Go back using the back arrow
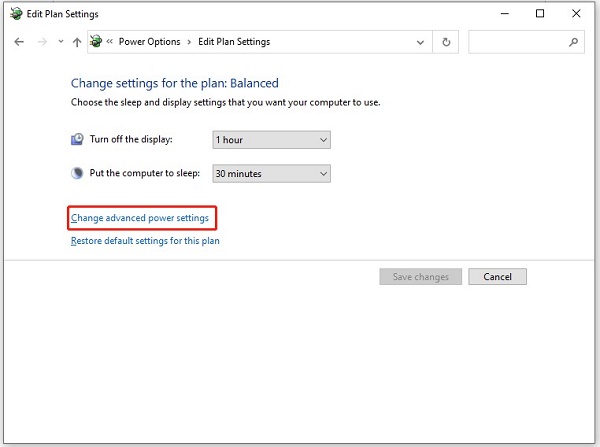600x447 pixels. click(19, 42)
